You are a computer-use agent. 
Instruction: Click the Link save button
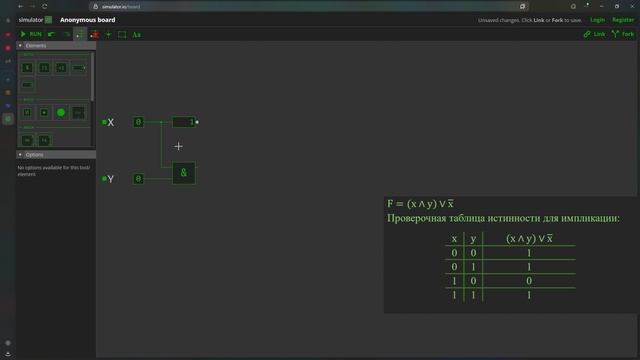tap(594, 34)
